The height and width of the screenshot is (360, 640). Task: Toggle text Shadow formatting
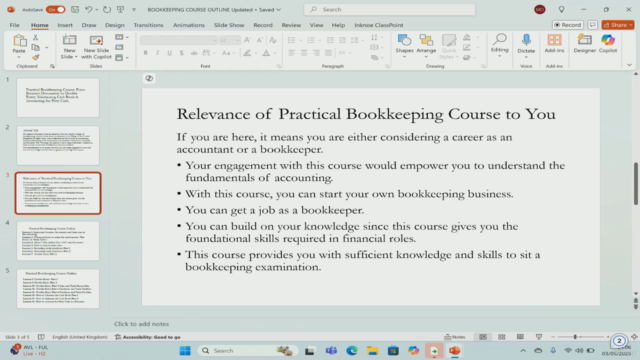(181, 53)
